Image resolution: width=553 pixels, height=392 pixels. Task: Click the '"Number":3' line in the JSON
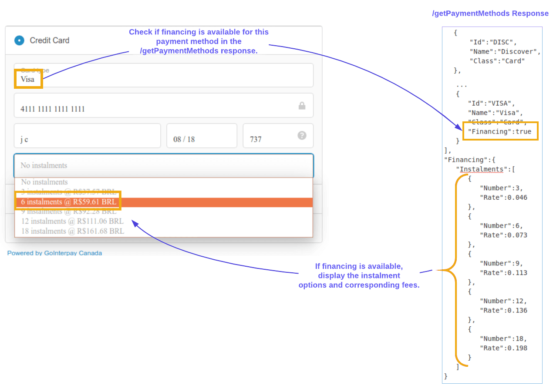501,188
